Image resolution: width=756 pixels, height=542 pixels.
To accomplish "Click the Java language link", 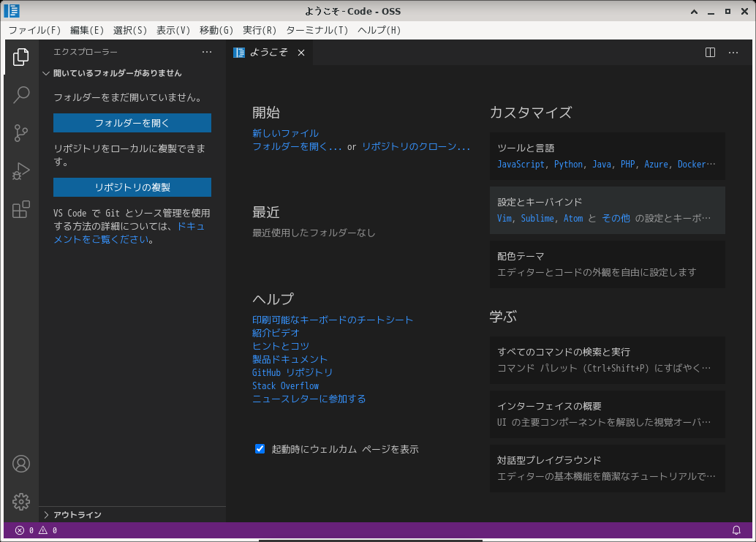I will [x=601, y=165].
